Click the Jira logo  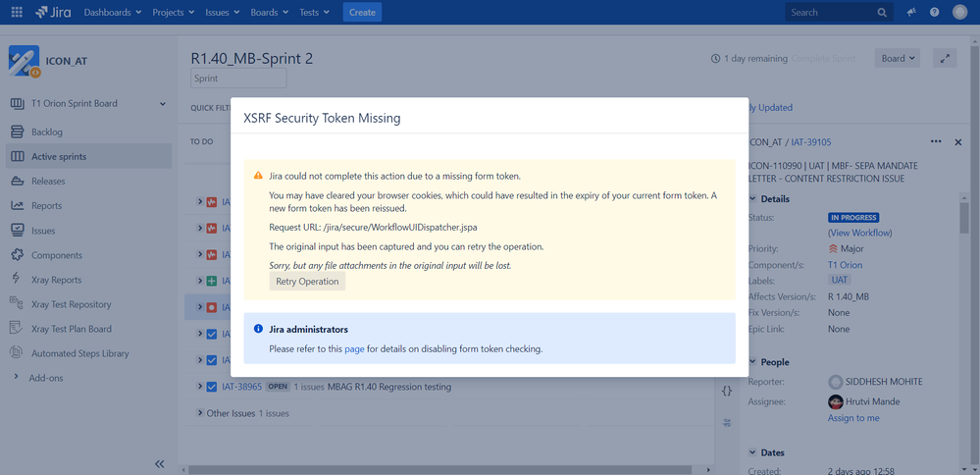pos(53,12)
